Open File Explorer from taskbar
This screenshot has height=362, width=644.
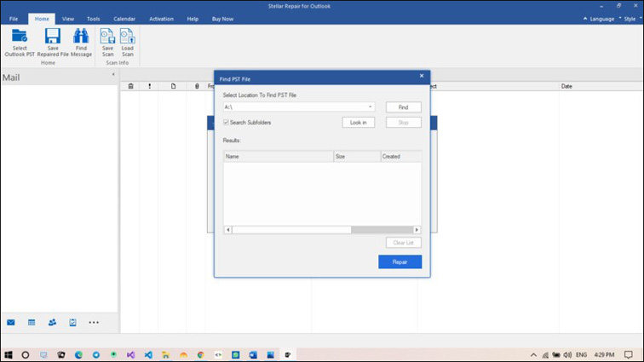tap(165, 354)
